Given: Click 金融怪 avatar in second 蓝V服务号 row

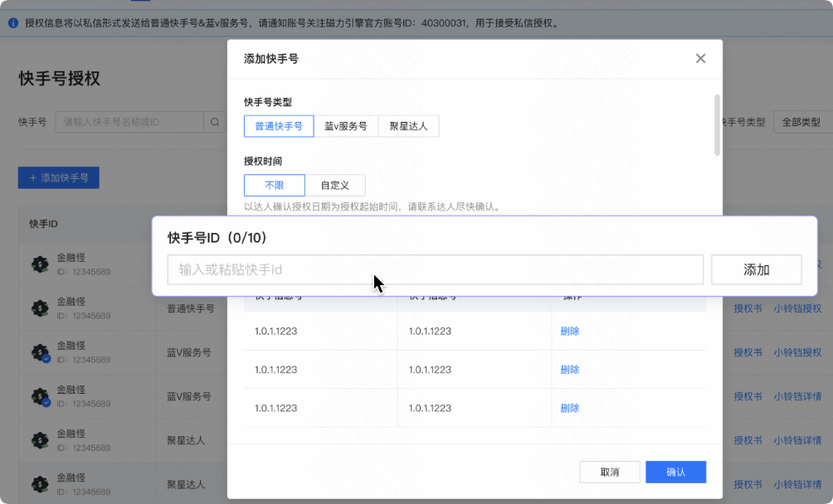Looking at the screenshot, I should tap(40, 395).
